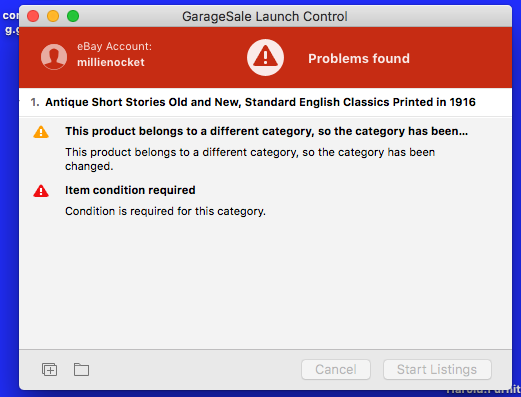Close the Launch Control window
521x397 pixels.
[33, 16]
